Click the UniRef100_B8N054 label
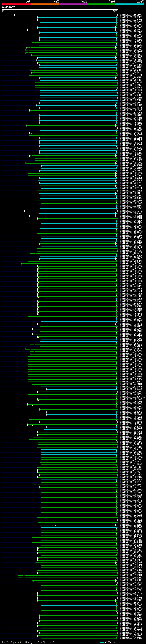Viewport: 146px width, 644px height. 131,178
